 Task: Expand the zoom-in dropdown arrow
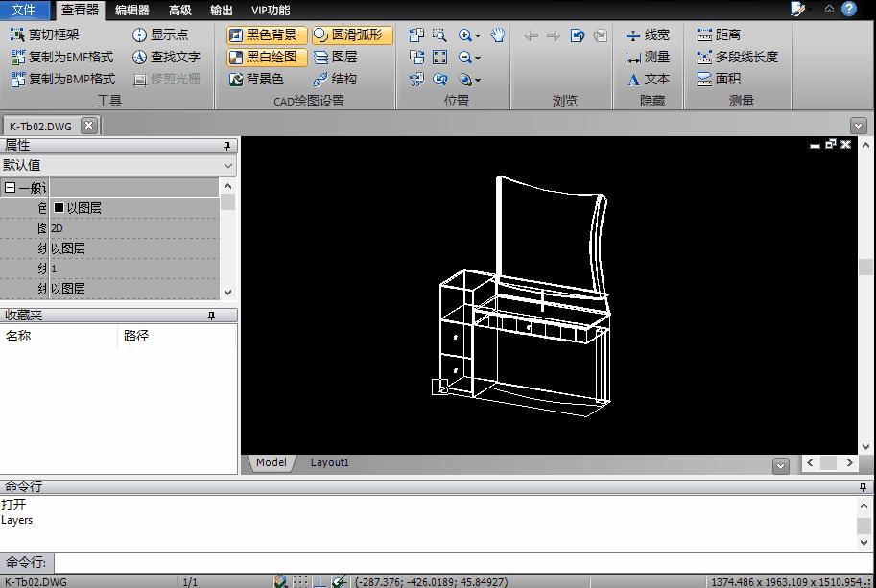click(x=478, y=36)
